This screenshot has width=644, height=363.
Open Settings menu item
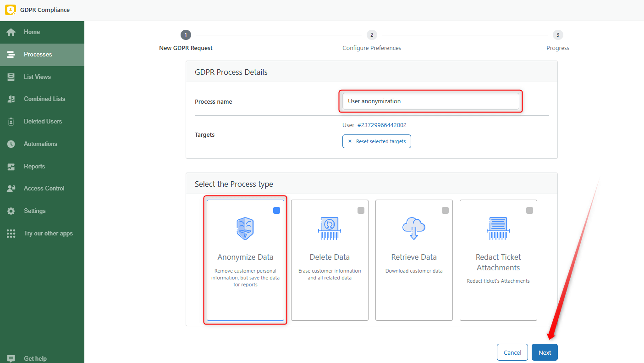click(42, 211)
